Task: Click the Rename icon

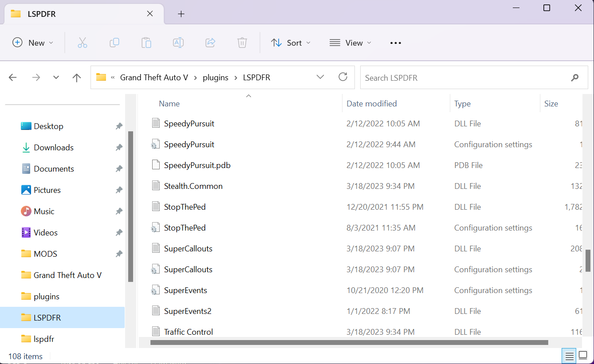Action: point(178,43)
